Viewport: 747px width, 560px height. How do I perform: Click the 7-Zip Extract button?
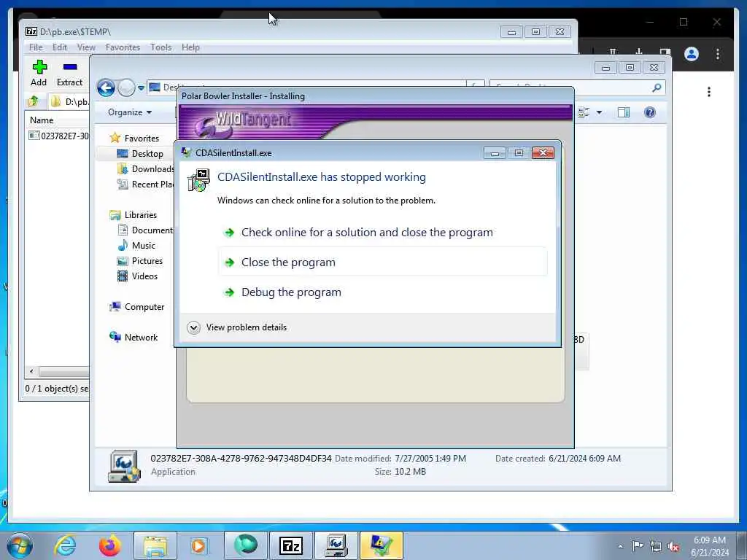pos(69,74)
